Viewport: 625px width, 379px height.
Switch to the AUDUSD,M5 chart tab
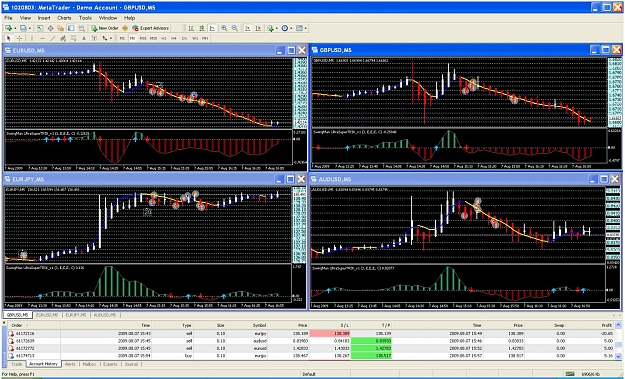(105, 315)
